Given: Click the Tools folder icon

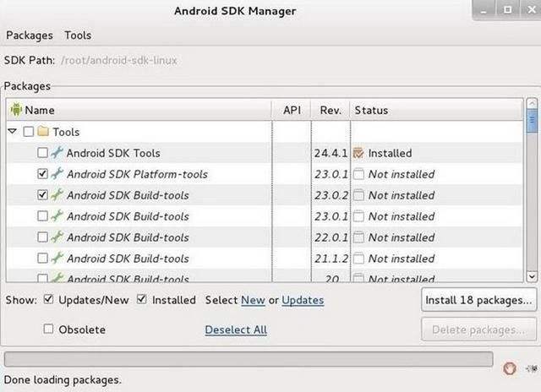Looking at the screenshot, I should 43,131.
